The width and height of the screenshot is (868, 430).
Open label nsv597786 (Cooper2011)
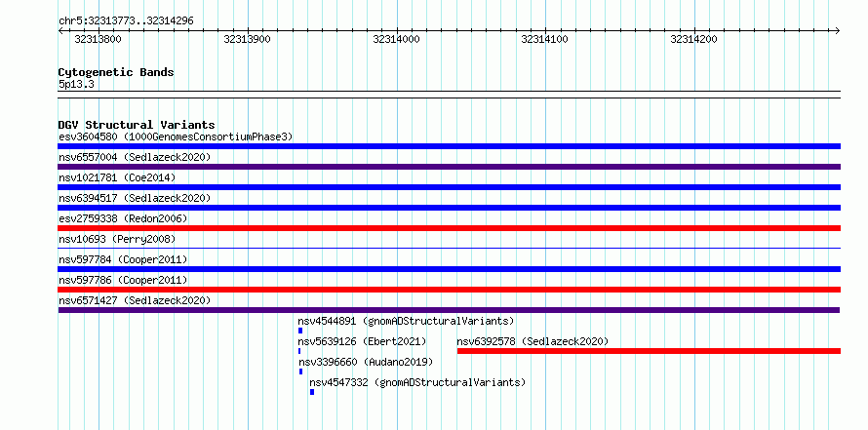[x=123, y=280]
